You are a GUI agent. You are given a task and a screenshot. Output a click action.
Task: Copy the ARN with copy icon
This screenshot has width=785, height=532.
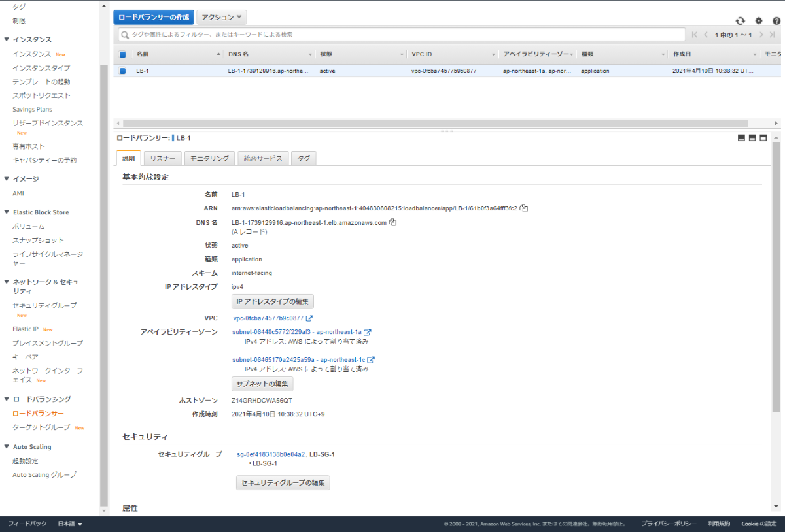[x=524, y=208]
